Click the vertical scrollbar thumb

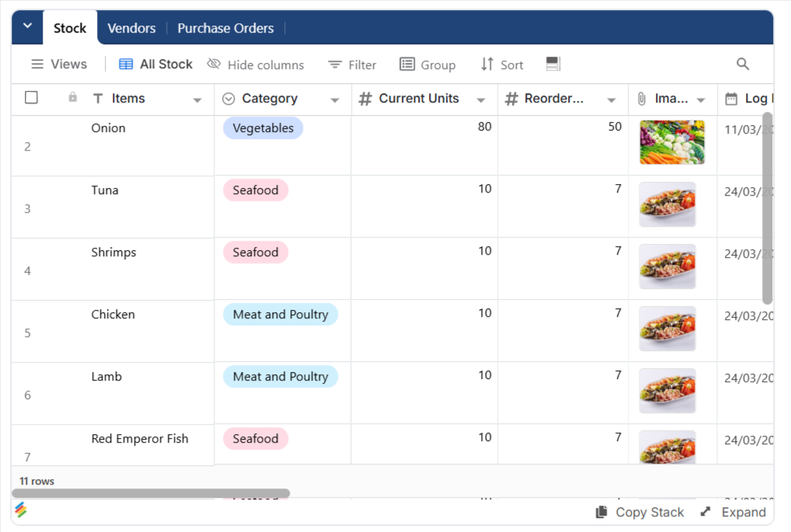[767, 208]
